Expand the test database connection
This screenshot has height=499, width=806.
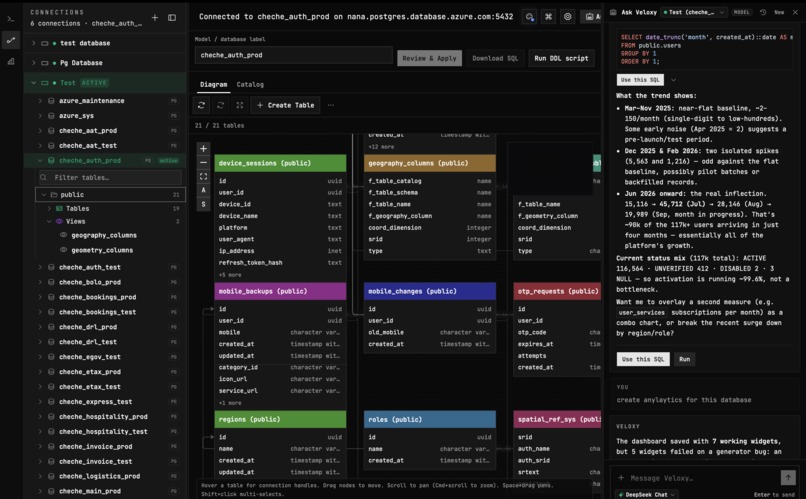tap(34, 43)
